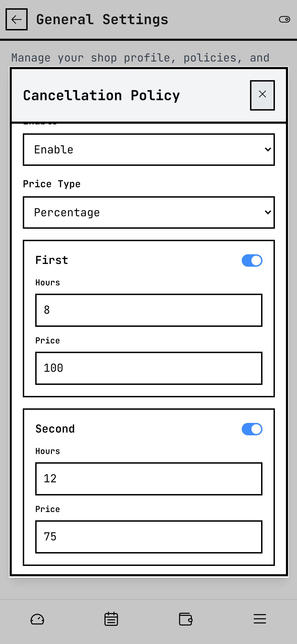Open the wallet section
Image resolution: width=297 pixels, height=644 pixels.
(x=186, y=618)
